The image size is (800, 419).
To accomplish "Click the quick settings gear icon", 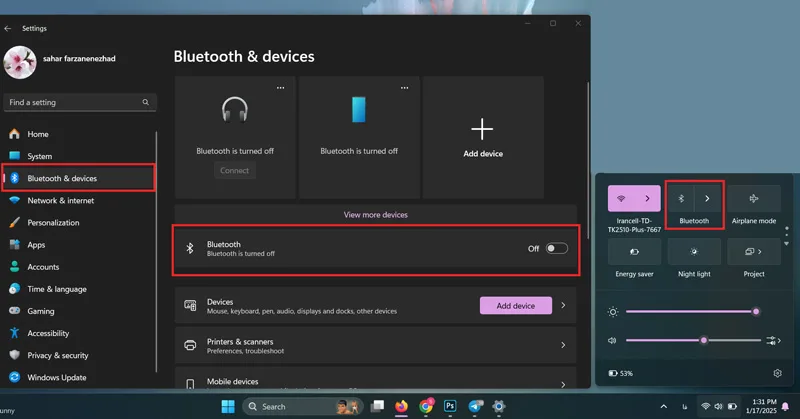I will tap(777, 373).
